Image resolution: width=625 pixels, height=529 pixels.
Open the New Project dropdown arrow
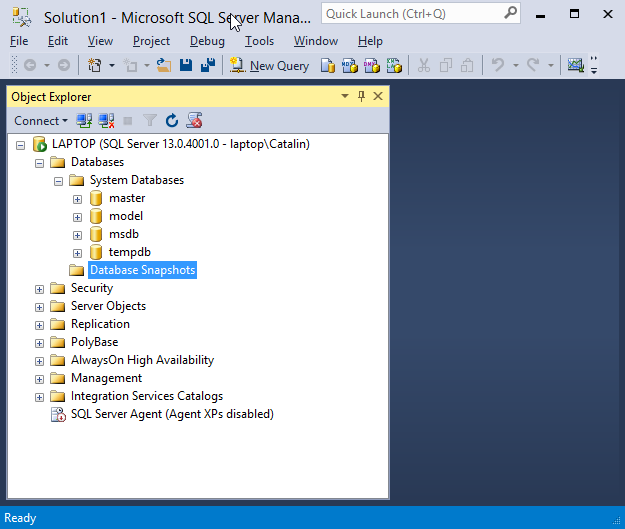pos(112,65)
